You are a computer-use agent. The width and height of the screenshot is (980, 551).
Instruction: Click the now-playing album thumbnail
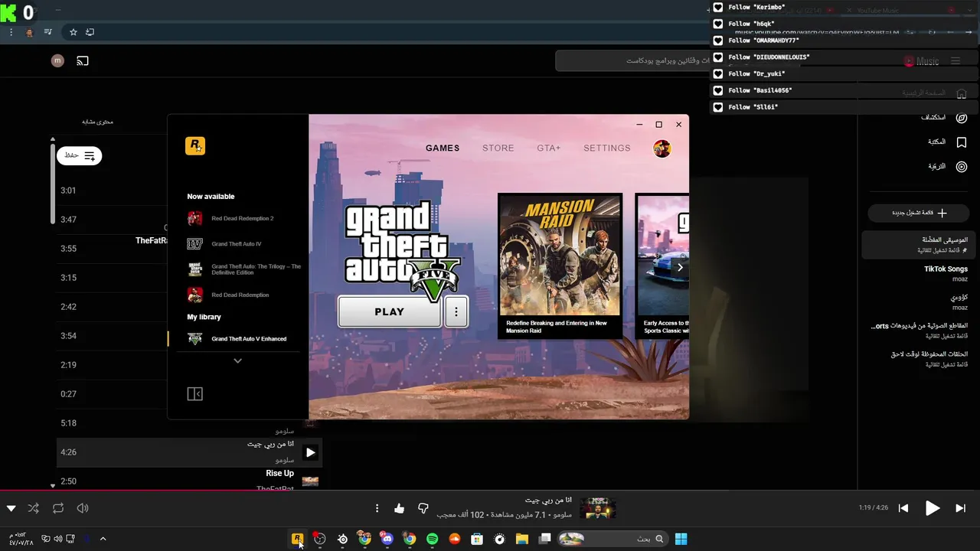[597, 508]
